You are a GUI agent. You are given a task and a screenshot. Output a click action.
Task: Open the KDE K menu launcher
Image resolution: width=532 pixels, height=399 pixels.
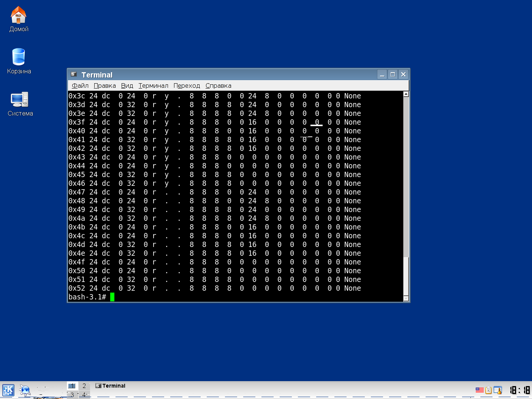[8, 390]
